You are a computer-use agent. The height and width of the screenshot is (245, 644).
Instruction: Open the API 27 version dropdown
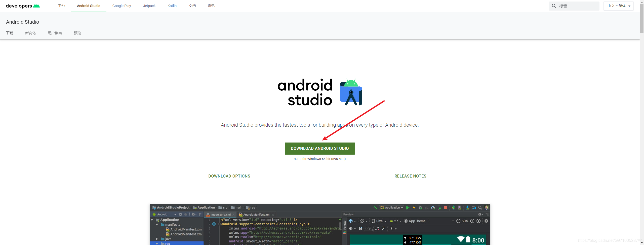point(395,221)
